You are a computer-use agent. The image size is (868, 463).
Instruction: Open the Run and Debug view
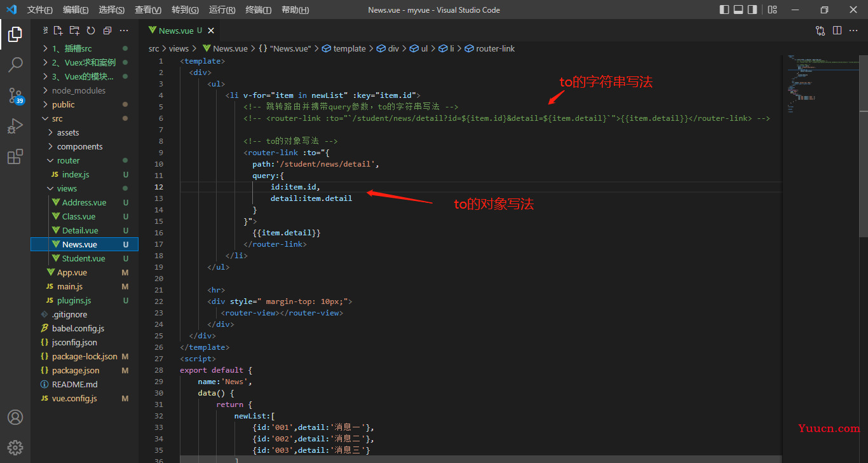(x=15, y=127)
